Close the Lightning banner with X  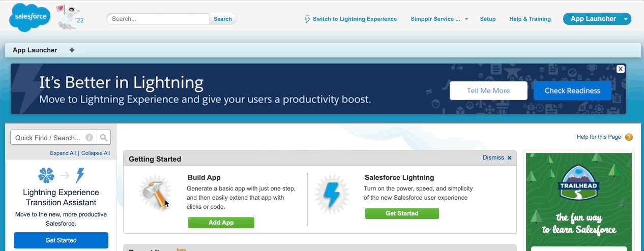tap(620, 69)
